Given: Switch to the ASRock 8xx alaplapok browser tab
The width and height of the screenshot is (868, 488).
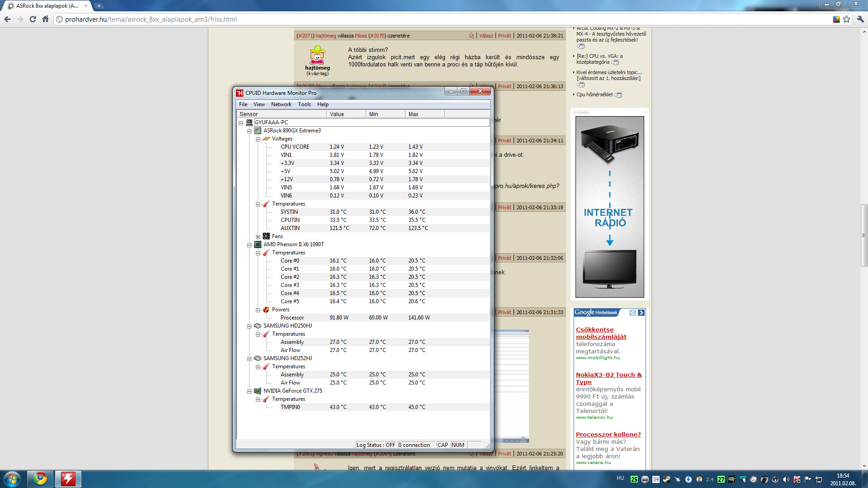Looking at the screenshot, I should (47, 6).
